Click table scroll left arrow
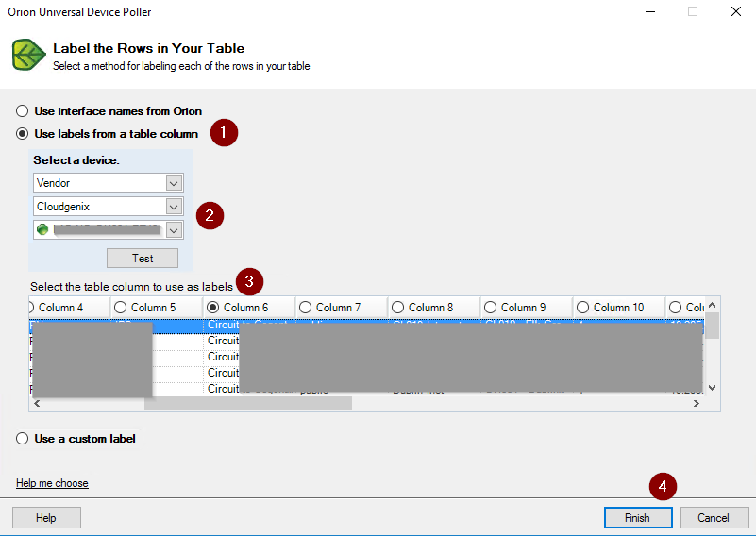 pos(37,404)
